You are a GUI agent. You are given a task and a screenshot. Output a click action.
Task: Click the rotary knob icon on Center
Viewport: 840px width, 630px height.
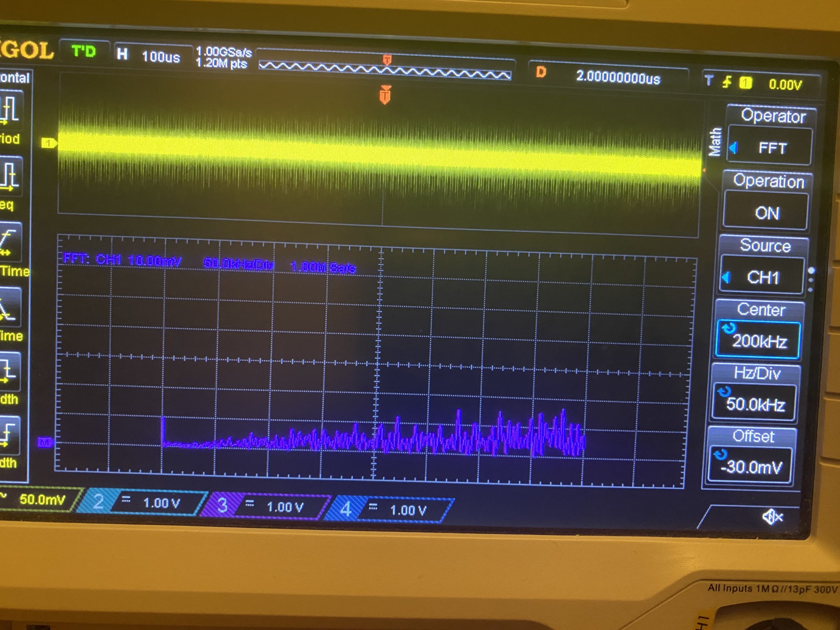pos(729,328)
